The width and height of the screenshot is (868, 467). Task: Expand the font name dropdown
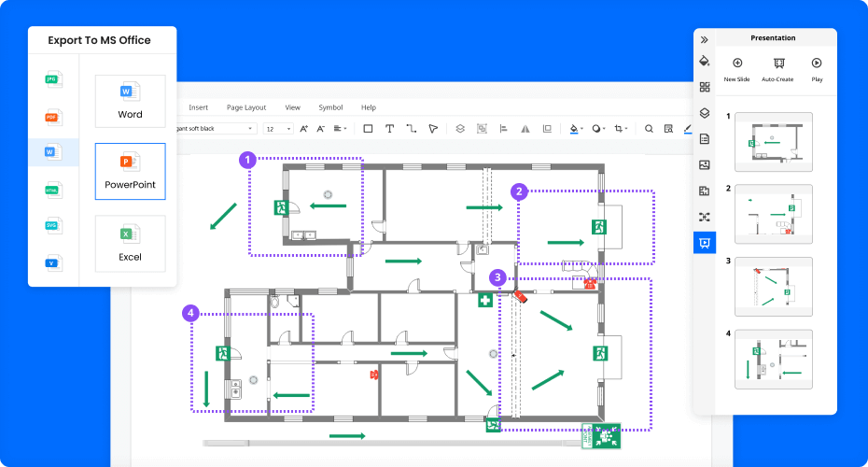[x=250, y=129]
